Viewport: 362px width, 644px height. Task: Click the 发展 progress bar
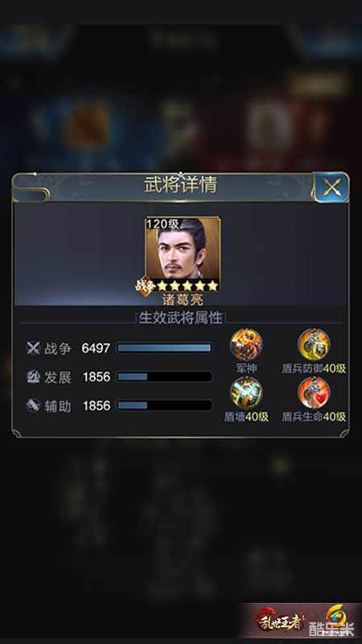(164, 377)
